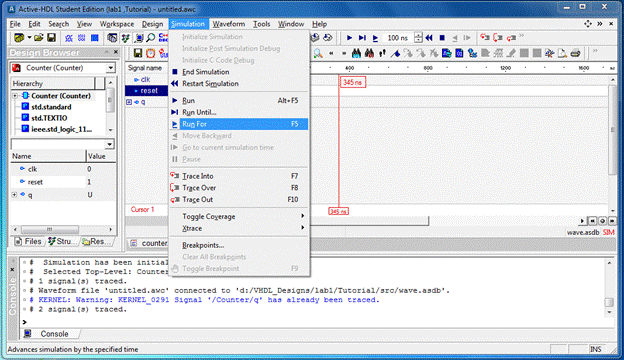
Task: Open the Waveform menu
Action: click(x=229, y=24)
